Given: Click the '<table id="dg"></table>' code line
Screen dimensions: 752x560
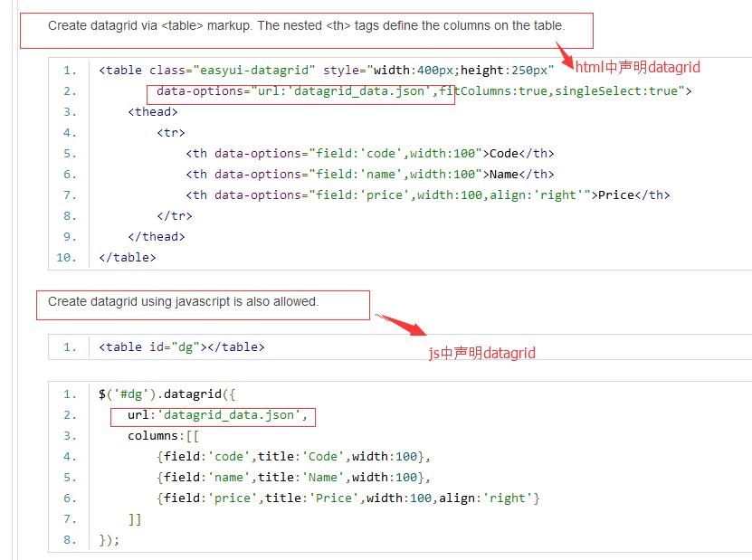Looking at the screenshot, I should [182, 347].
